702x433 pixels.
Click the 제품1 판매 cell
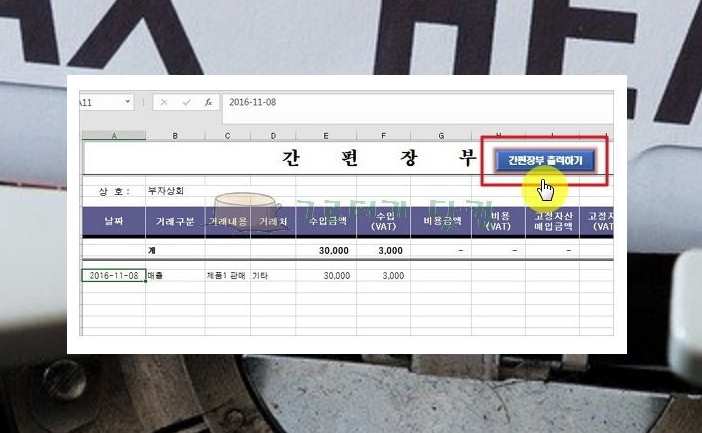click(227, 275)
